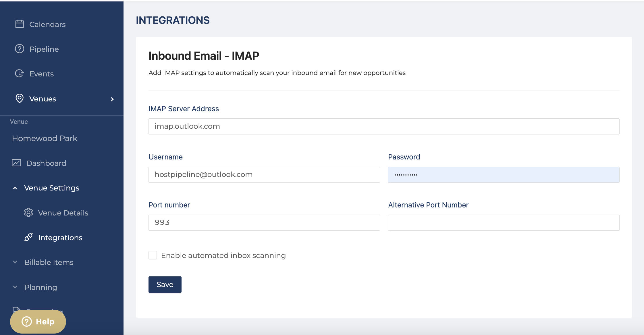Image resolution: width=644 pixels, height=335 pixels.
Task: Click the Password input field
Action: pos(504,175)
